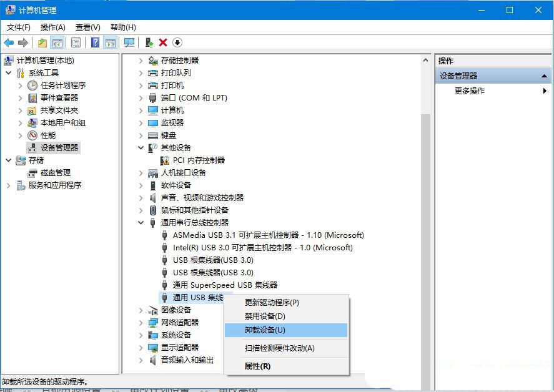The height and width of the screenshot is (392, 554).
Task: Select 通用 SuperSpeed USB 集线器 device
Action: tap(225, 285)
